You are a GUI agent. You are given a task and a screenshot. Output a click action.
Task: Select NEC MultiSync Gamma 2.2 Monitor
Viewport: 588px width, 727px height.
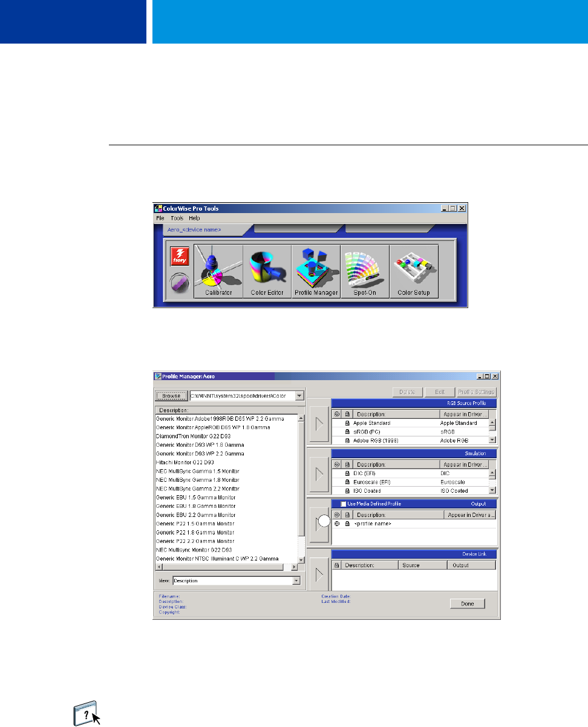(197, 489)
